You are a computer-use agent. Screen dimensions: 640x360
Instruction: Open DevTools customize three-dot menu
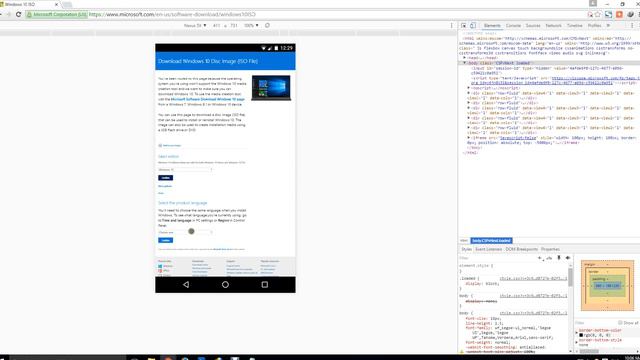(x=632, y=25)
